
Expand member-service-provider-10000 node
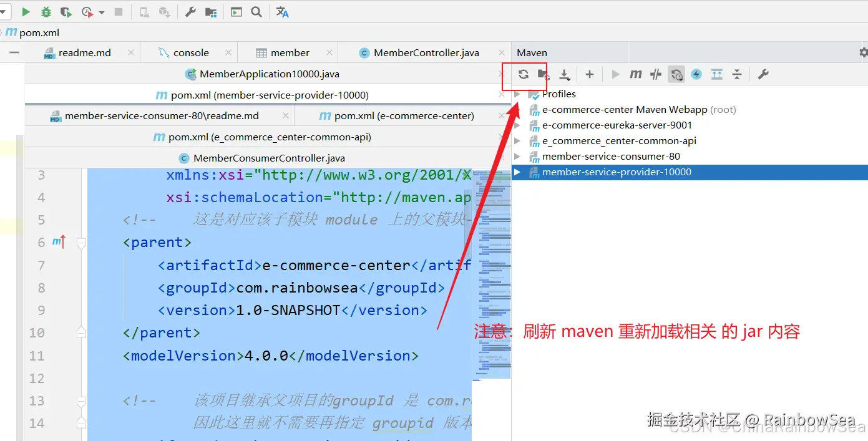point(517,172)
